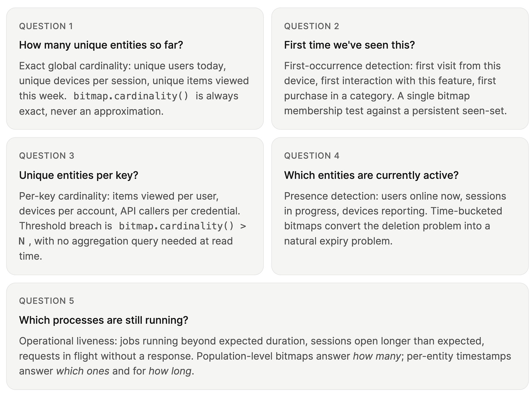Click the bitmap.cardinality() code in Question 1
The image size is (532, 395).
131,96
